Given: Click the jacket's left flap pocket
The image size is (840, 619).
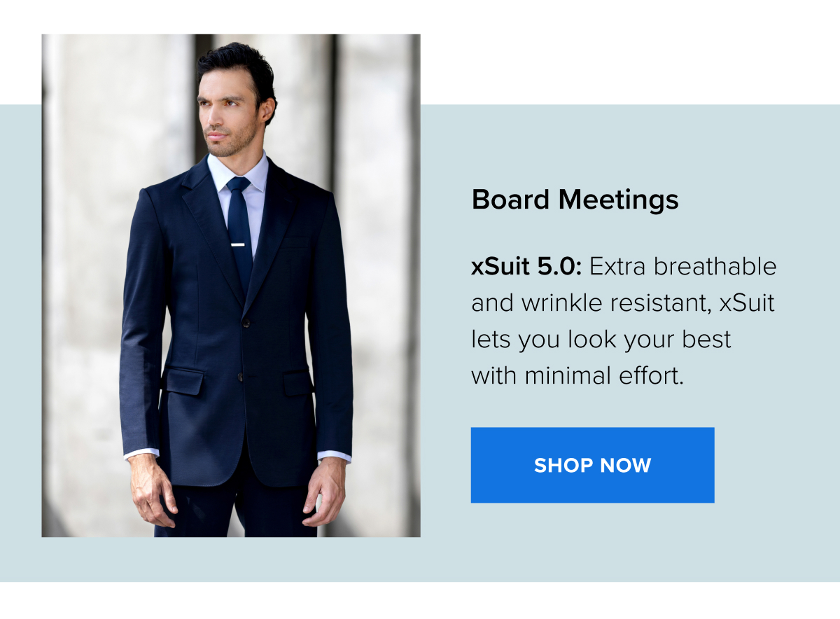Looking at the screenshot, I should [184, 382].
